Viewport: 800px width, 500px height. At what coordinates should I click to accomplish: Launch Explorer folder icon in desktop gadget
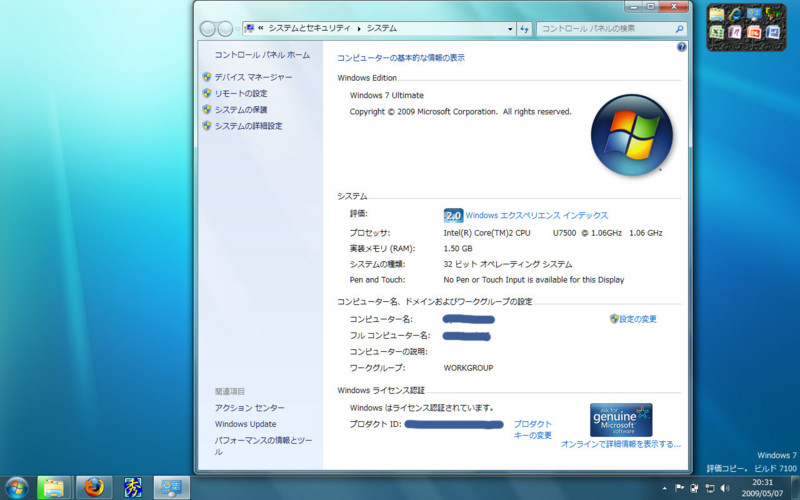click(x=717, y=15)
